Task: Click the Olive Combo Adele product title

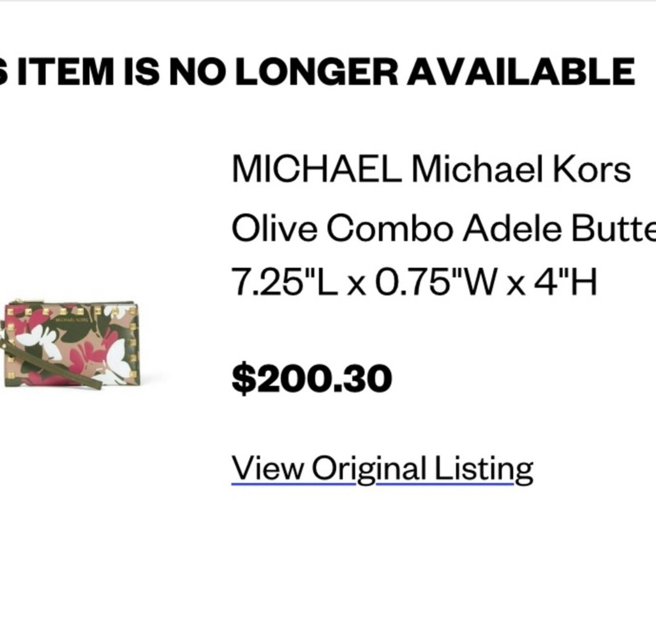Action: point(443,228)
